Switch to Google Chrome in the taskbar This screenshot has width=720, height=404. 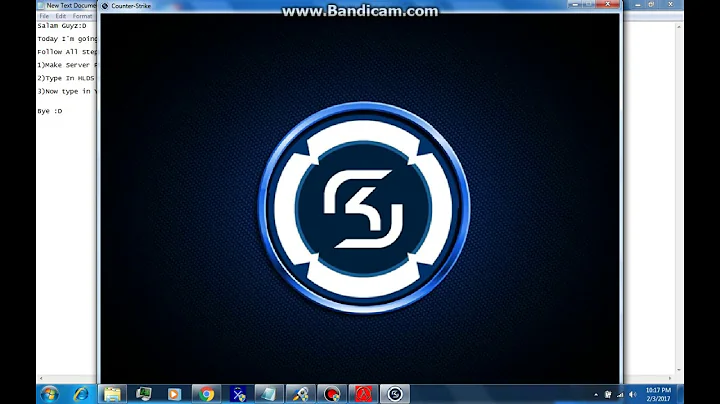pyautogui.click(x=207, y=394)
